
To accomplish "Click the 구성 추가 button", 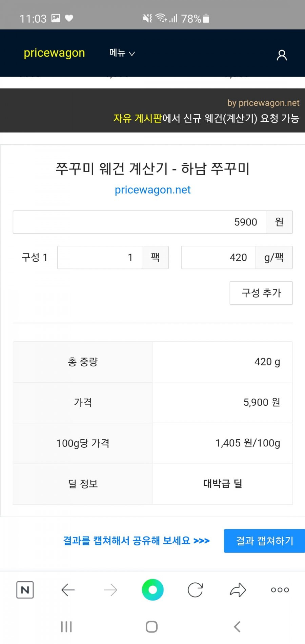I will (x=261, y=293).
